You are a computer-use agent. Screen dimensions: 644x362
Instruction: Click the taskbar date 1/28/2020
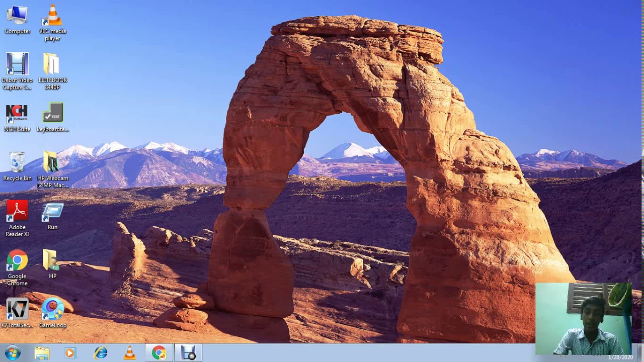tap(620, 357)
